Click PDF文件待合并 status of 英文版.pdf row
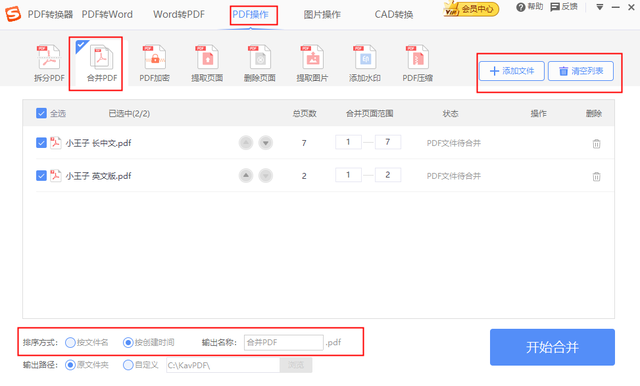The width and height of the screenshot is (640, 386). click(454, 176)
